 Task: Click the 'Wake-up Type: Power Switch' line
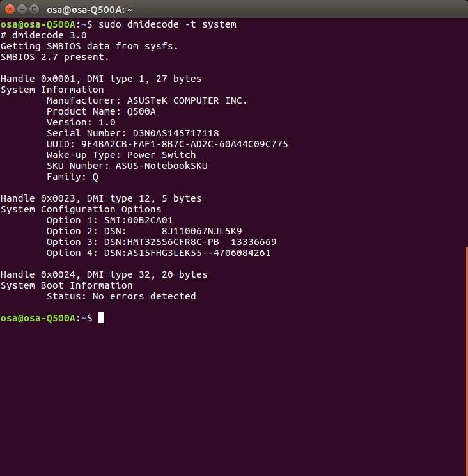pos(121,155)
